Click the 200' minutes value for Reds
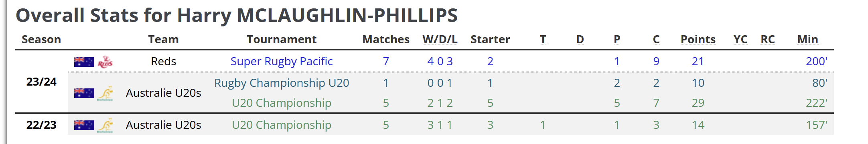The width and height of the screenshot is (868, 144). pyautogui.click(x=817, y=61)
